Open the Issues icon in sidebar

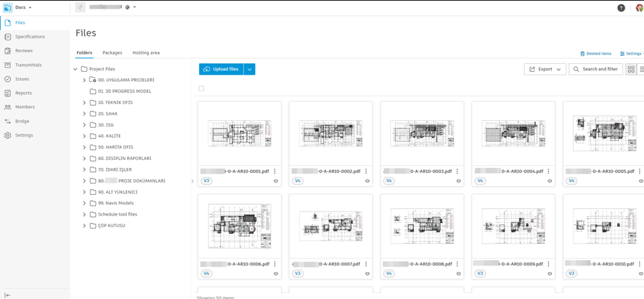pos(7,79)
